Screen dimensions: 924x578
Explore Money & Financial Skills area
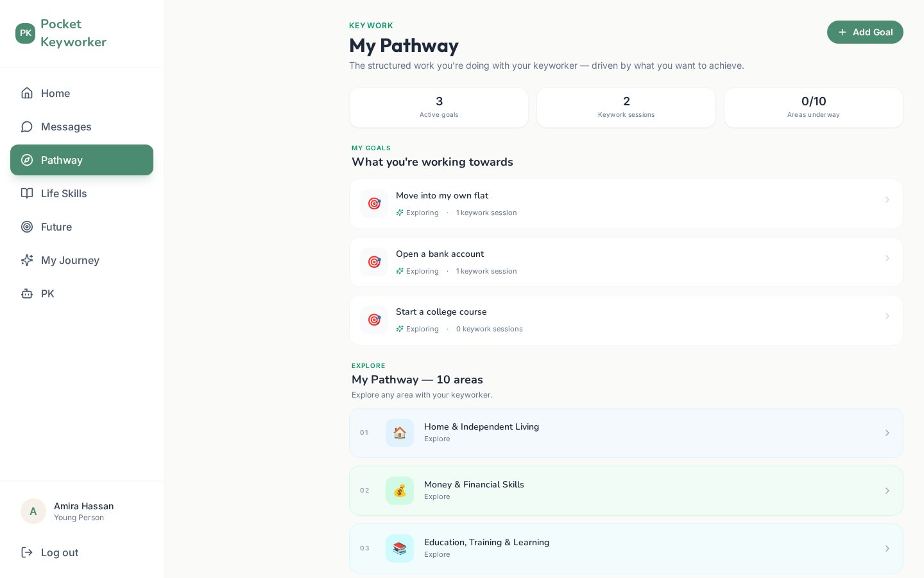tap(626, 491)
